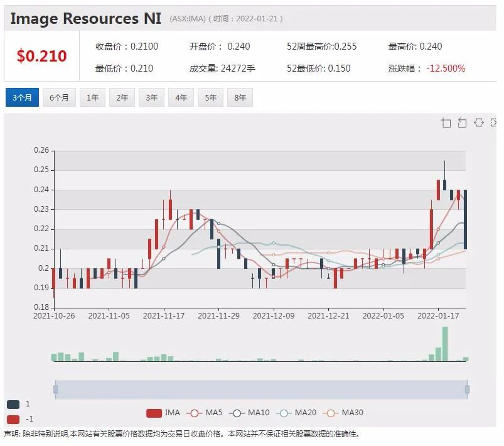Click the 声明 disclaimer text at bottom

[182, 434]
